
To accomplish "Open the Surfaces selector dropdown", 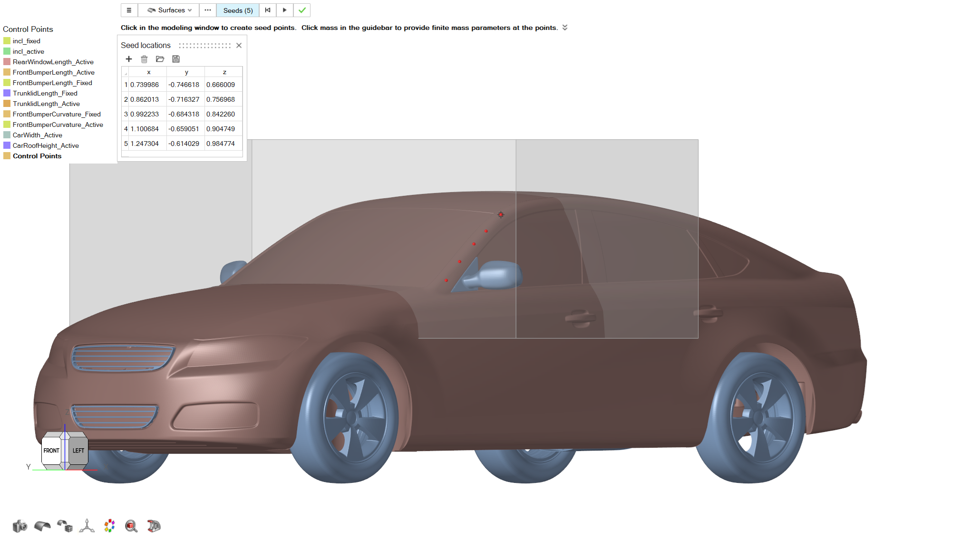I will coord(169,10).
